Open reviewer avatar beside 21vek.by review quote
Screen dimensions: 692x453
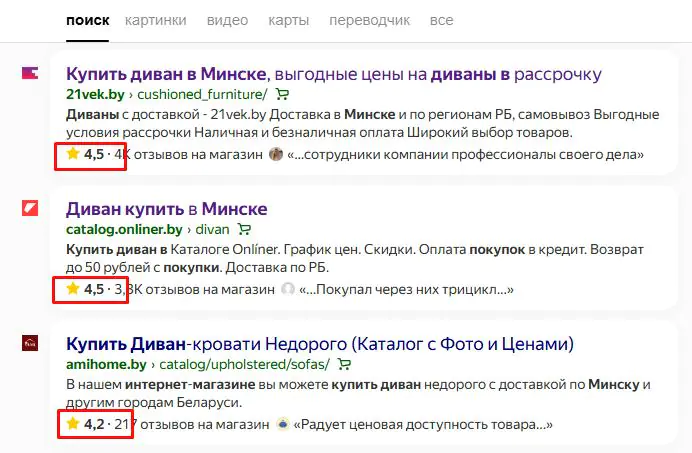coord(276,154)
